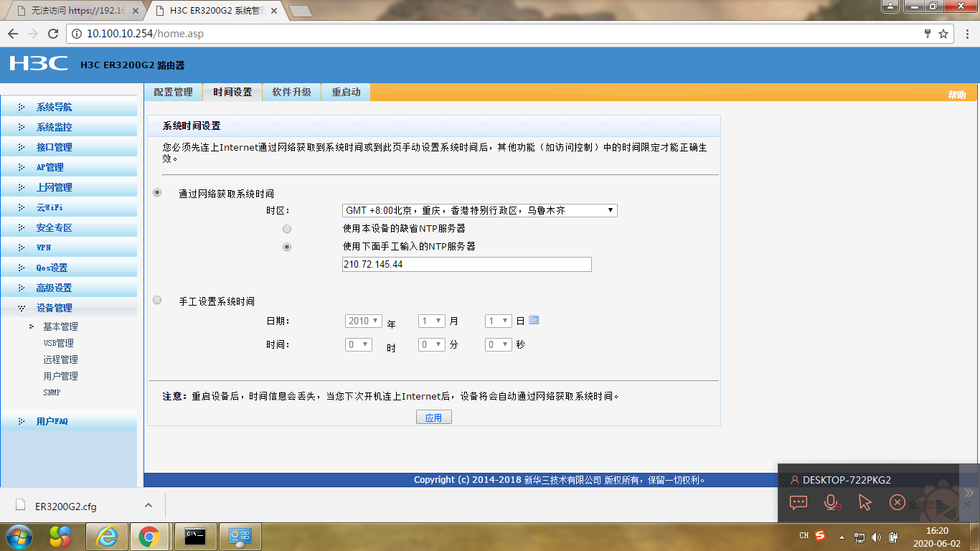Screen dimensions: 980x551
Task: Select the 时间设置 tab
Action: pyautogui.click(x=232, y=92)
